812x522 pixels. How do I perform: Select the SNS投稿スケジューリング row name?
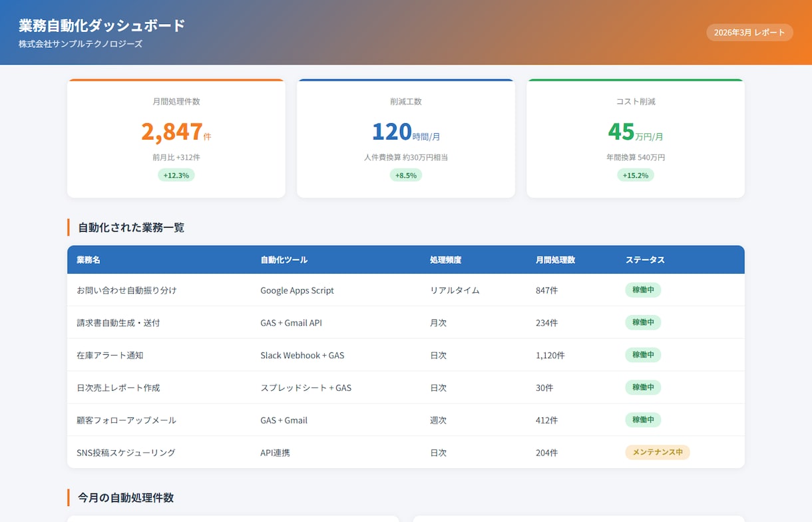[x=126, y=453]
